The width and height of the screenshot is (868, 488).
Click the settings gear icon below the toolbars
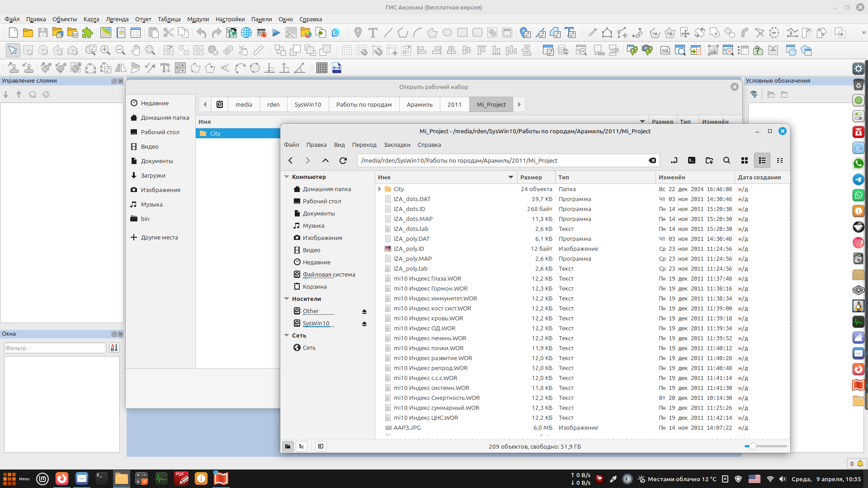(x=858, y=69)
